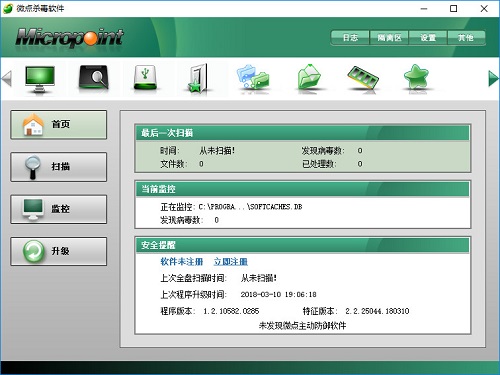500x375 pixels.
Task: Open the 首页 home page
Action: (x=59, y=125)
